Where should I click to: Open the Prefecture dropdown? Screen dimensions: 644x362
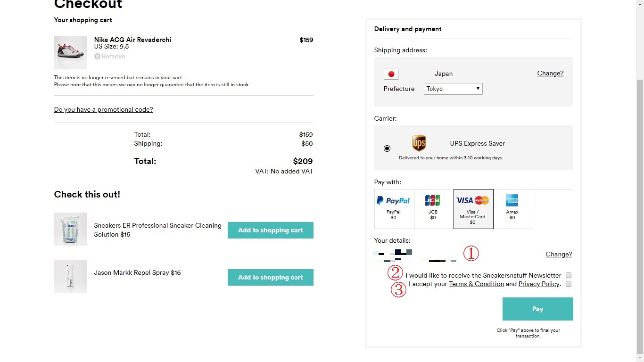tap(453, 89)
